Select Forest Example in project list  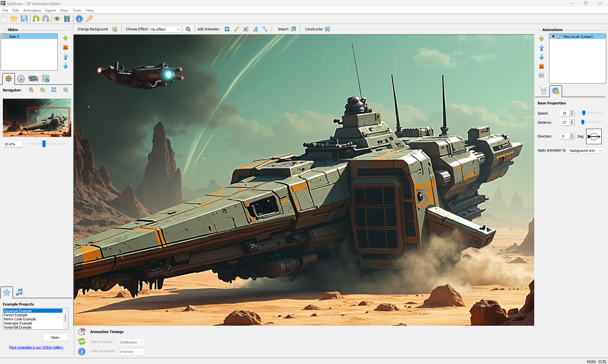tap(16, 315)
